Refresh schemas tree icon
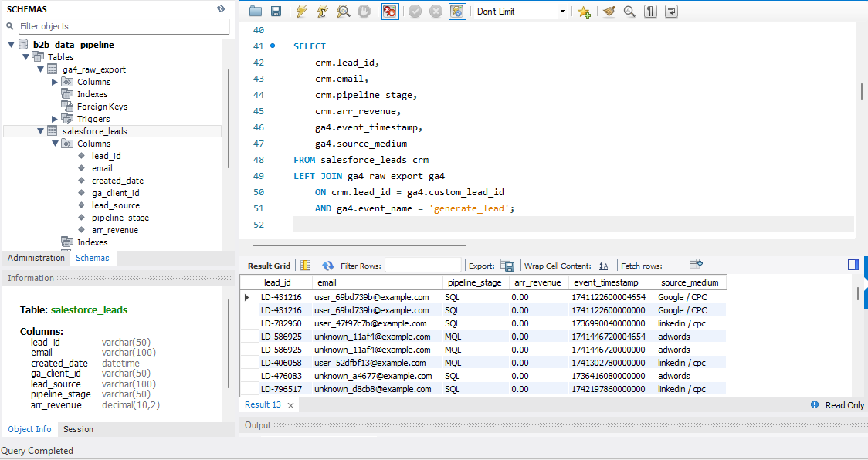 click(x=221, y=8)
